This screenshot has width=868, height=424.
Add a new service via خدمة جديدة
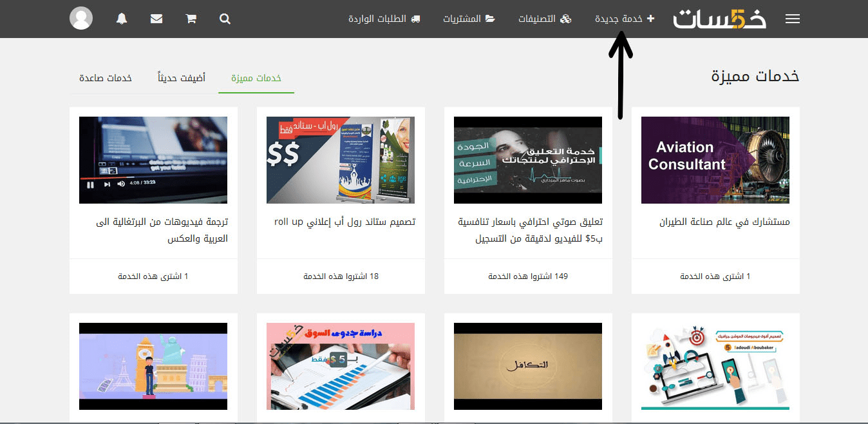pyautogui.click(x=625, y=19)
